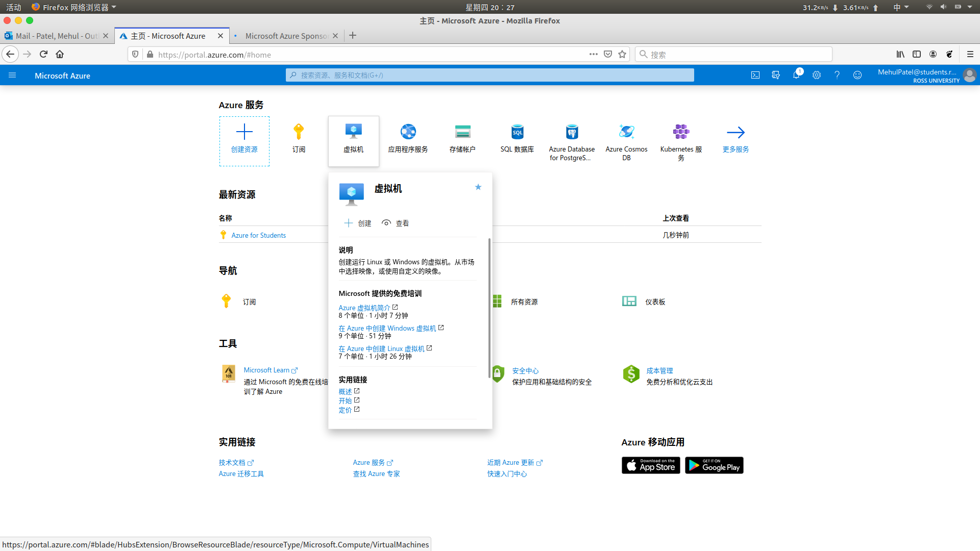Click 查找 Azure 专家 link
The width and height of the screenshot is (980, 551).
[376, 473]
